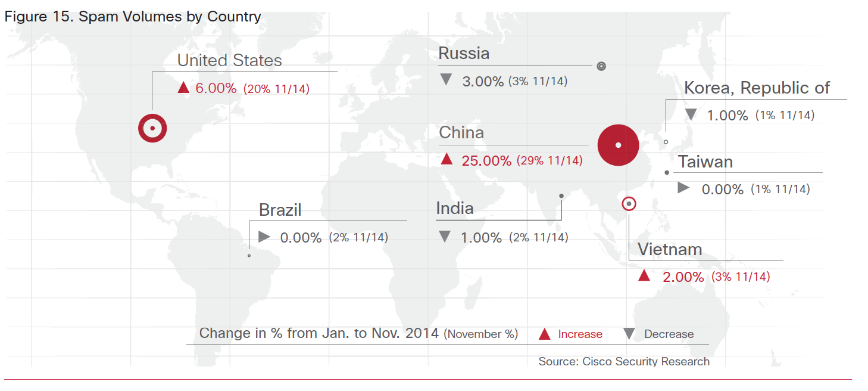Click the small Brazil location dot
This screenshot has height=391, width=868.
[x=249, y=256]
